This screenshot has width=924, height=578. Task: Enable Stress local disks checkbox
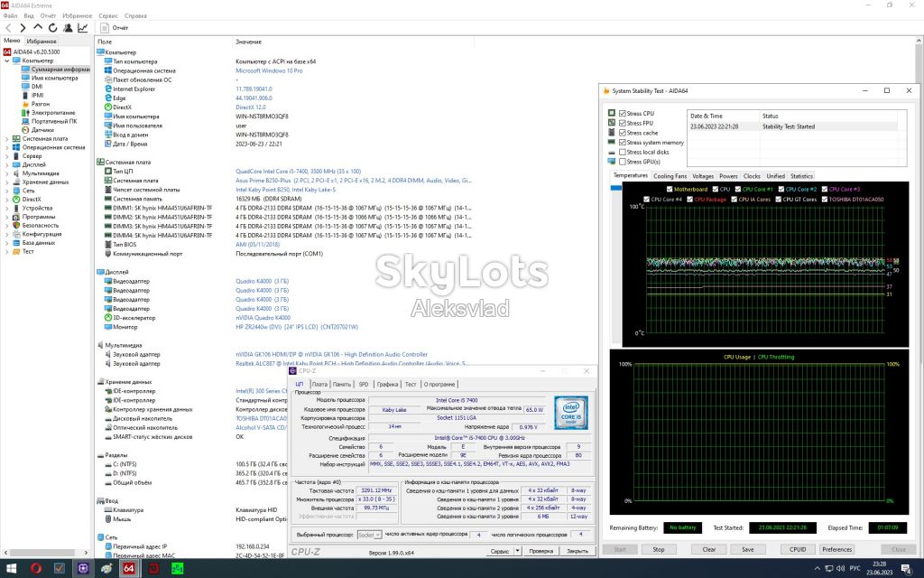623,152
